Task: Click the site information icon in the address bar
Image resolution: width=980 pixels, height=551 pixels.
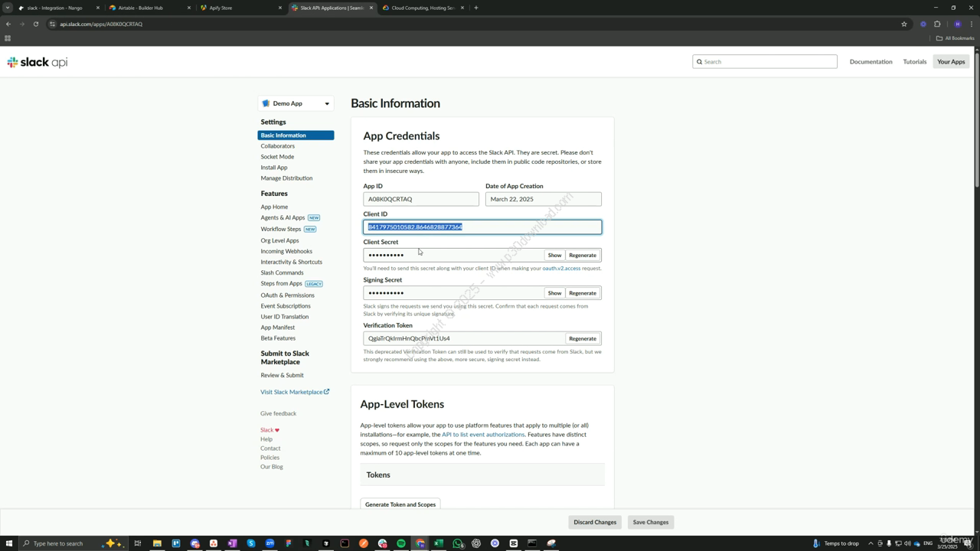Action: point(52,24)
